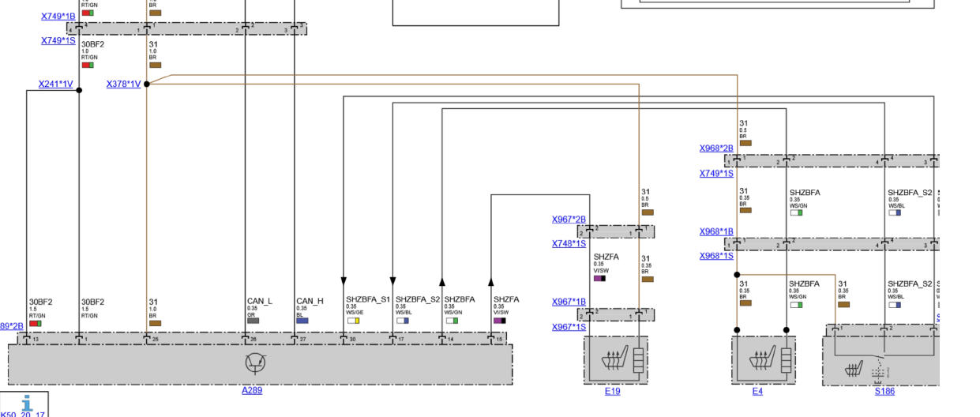Click the X748*1S connector link
The width and height of the screenshot is (980, 417).
click(x=569, y=243)
